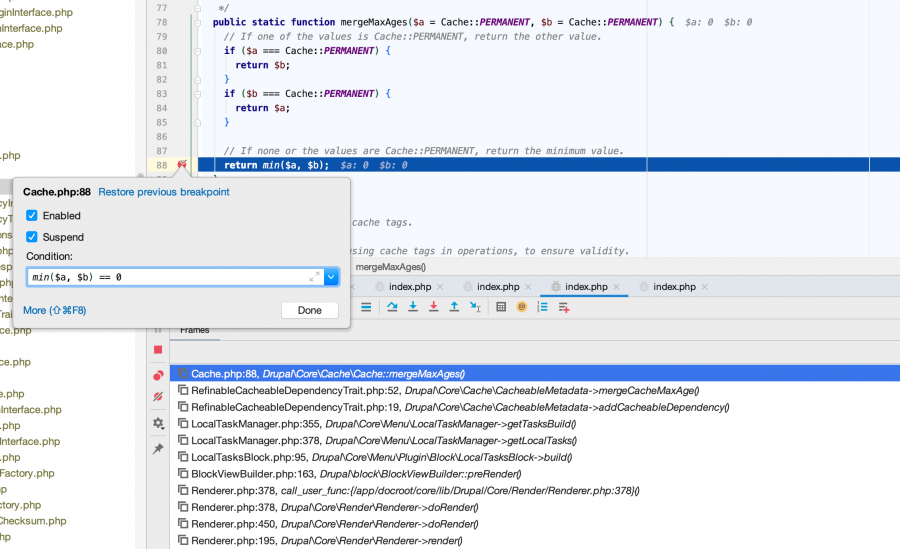900x549 pixels.
Task: Select RefinableCacheableDependencyTrait.php:19 frame
Action: click(534, 407)
